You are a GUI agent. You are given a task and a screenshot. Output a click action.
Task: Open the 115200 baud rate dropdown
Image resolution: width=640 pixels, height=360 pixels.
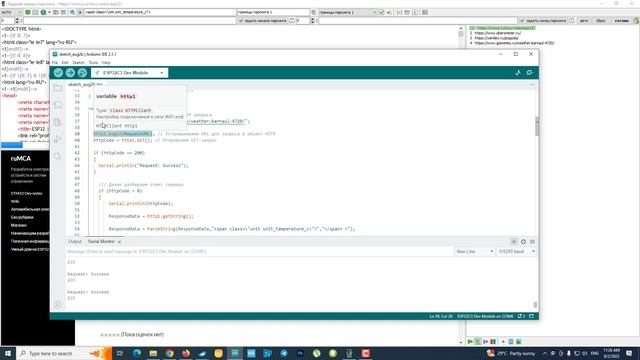(x=516, y=251)
